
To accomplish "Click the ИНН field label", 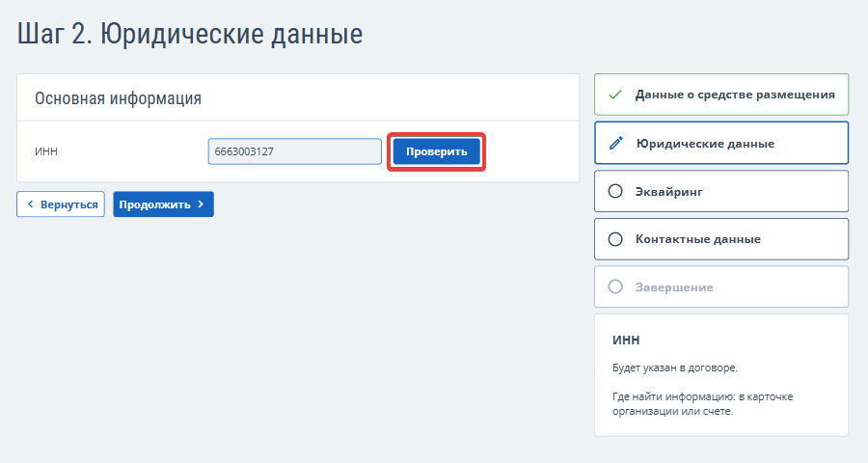I will click(46, 151).
